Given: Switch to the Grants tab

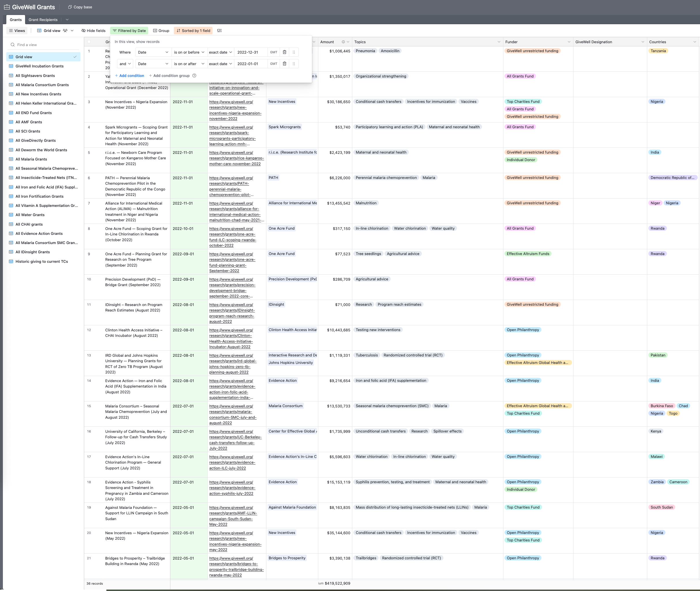Looking at the screenshot, I should 16,20.
